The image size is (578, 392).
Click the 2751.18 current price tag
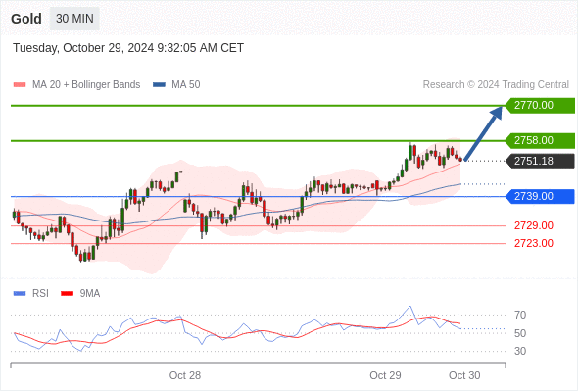pos(540,161)
